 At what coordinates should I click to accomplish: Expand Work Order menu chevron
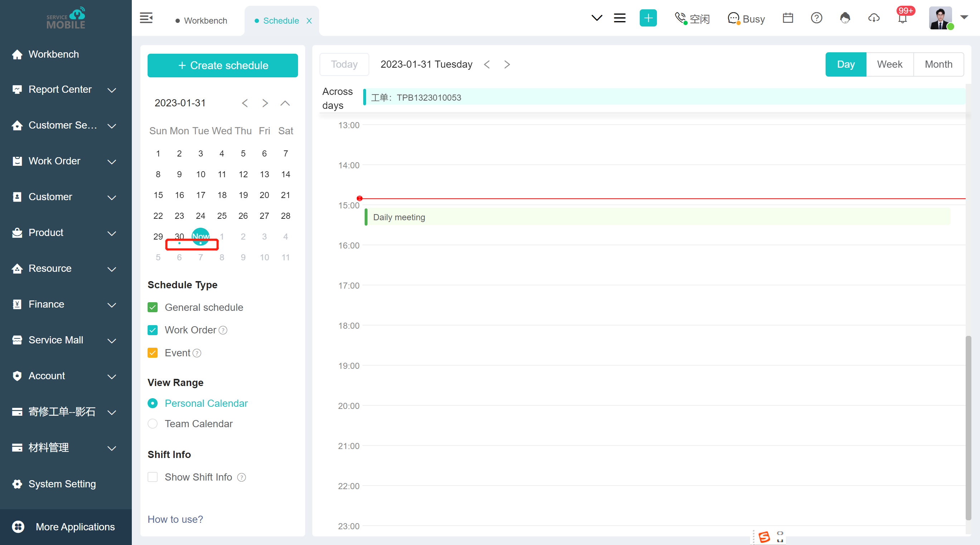point(111,161)
